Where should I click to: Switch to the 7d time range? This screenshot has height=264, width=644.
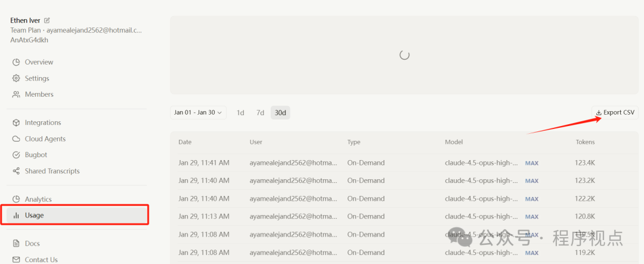point(260,112)
